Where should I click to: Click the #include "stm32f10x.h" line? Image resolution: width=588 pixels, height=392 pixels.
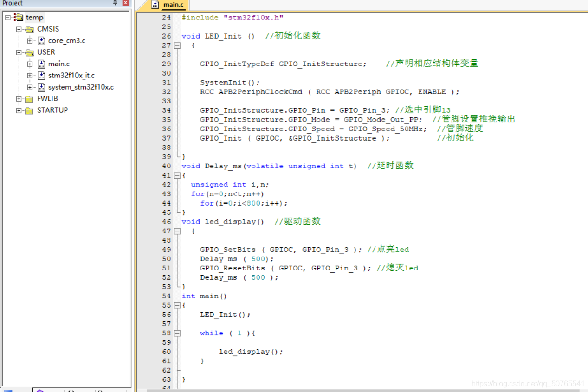click(233, 18)
